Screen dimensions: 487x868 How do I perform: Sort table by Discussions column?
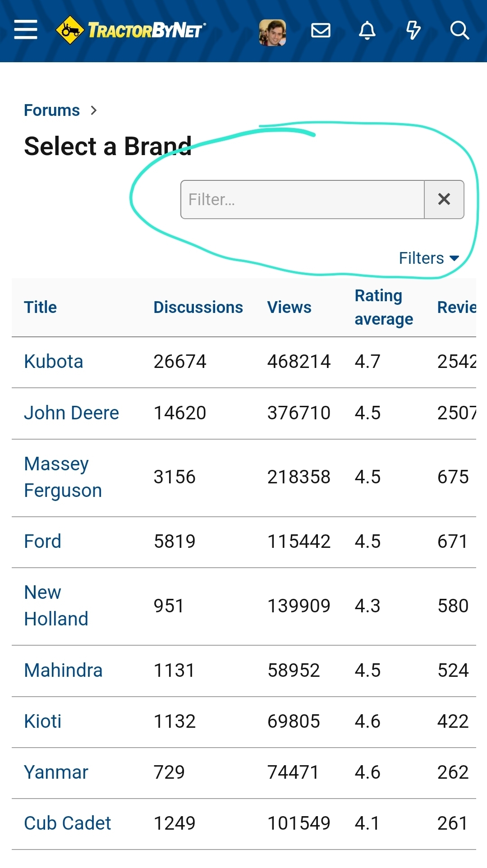[x=198, y=308]
